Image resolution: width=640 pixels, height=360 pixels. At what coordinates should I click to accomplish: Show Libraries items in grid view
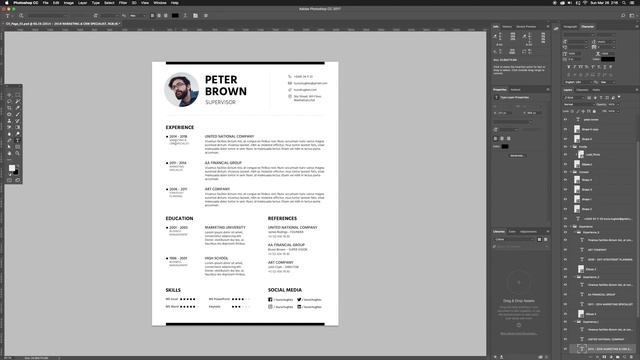[540, 239]
